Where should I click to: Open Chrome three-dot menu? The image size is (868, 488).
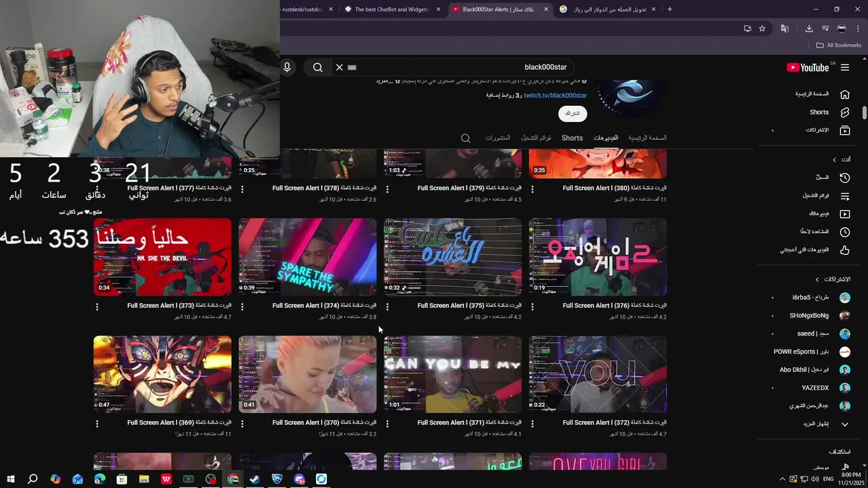(x=859, y=28)
